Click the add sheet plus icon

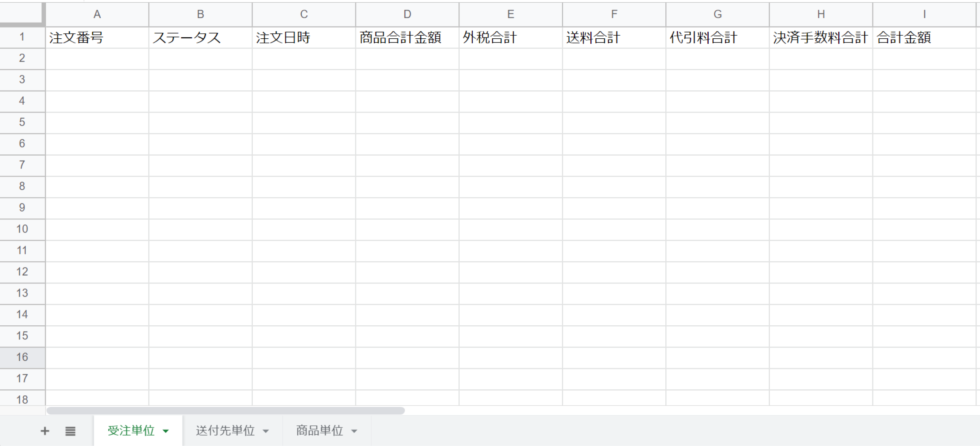point(45,431)
